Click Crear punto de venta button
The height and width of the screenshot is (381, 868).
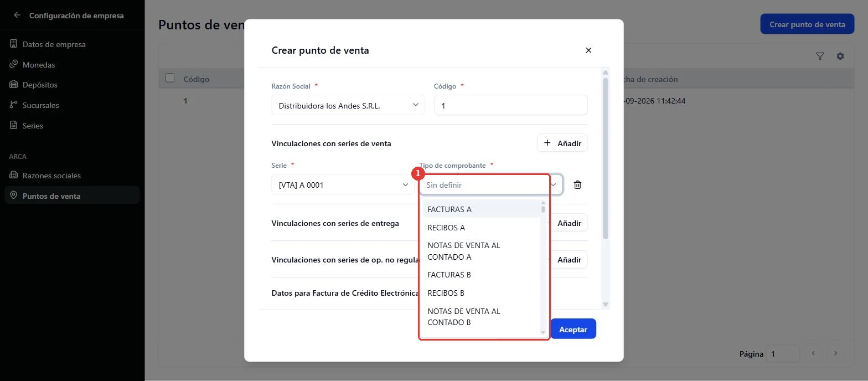pos(807,24)
